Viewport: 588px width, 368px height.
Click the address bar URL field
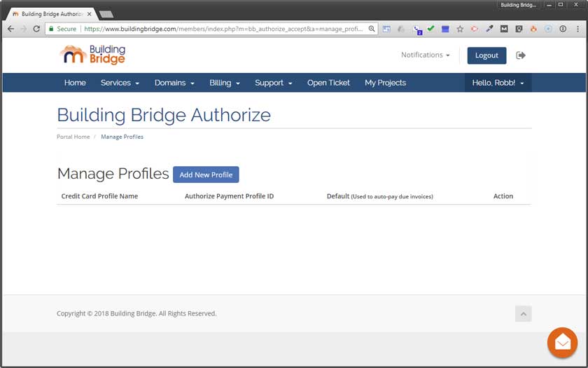pos(223,29)
